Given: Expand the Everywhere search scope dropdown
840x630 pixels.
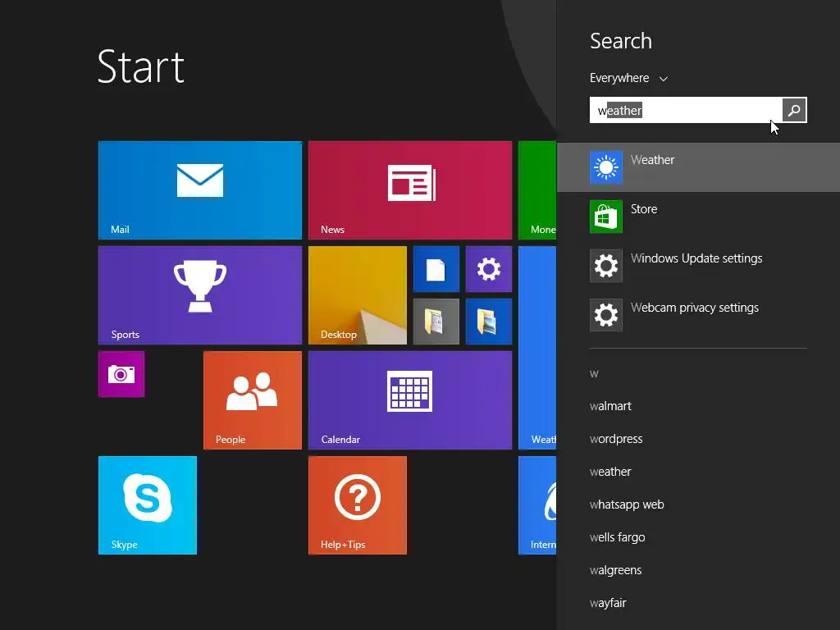Looking at the screenshot, I should 628,78.
